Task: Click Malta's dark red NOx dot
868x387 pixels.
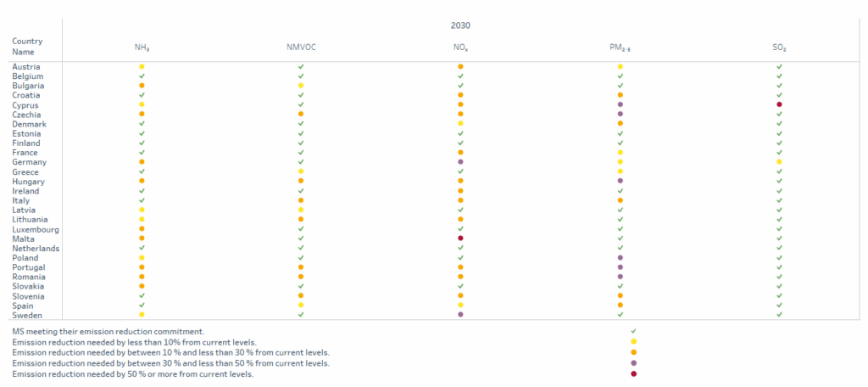Action: pyautogui.click(x=460, y=238)
